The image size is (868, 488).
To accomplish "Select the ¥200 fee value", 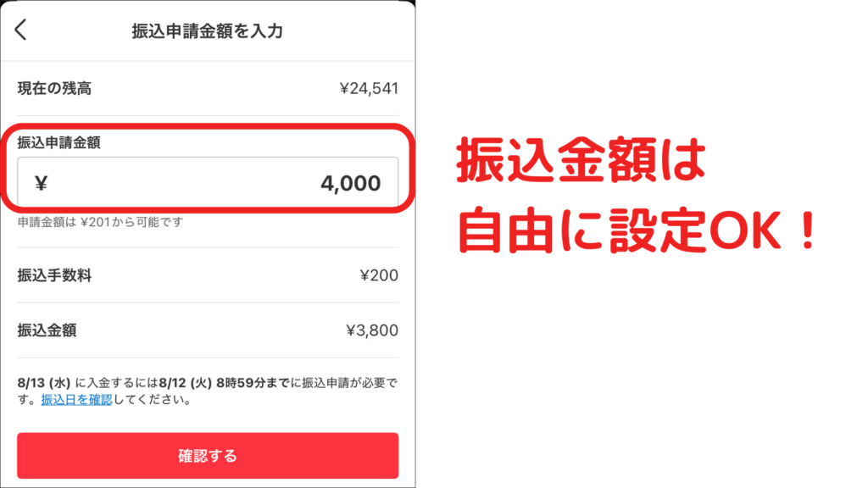I will pos(379,275).
